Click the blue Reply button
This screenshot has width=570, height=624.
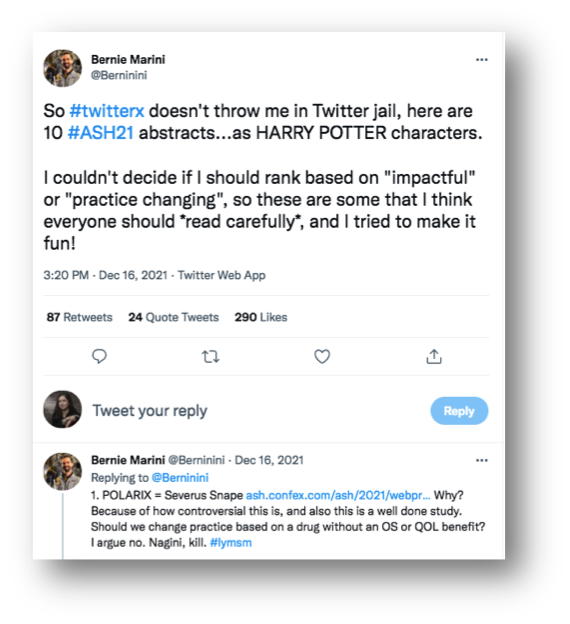(459, 411)
